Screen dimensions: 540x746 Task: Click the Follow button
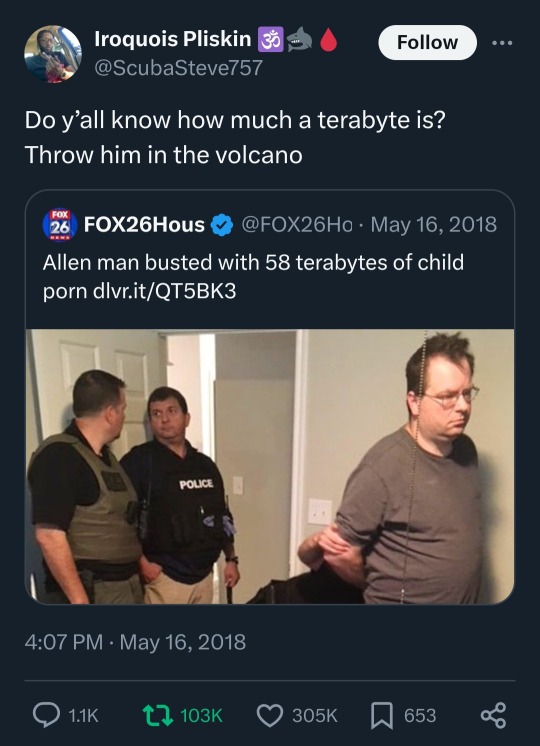[x=427, y=42]
